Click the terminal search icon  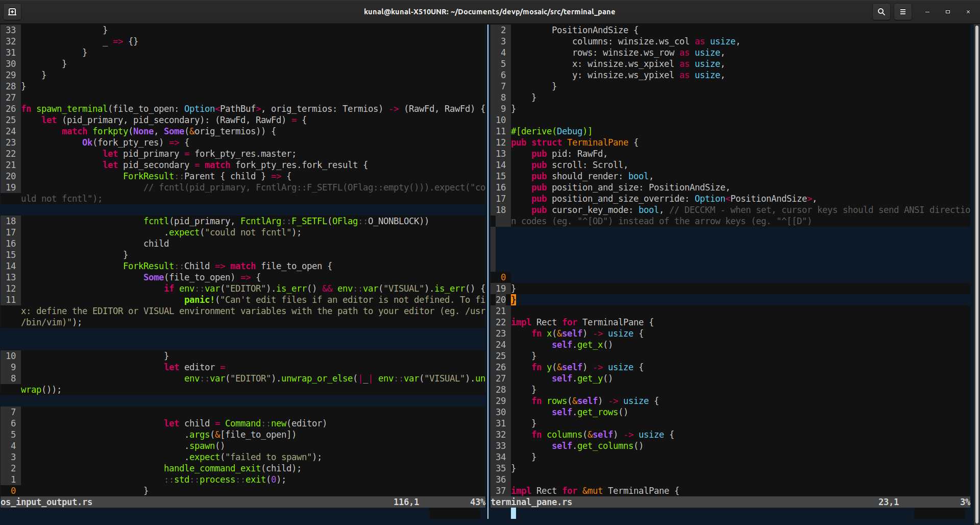(x=881, y=11)
